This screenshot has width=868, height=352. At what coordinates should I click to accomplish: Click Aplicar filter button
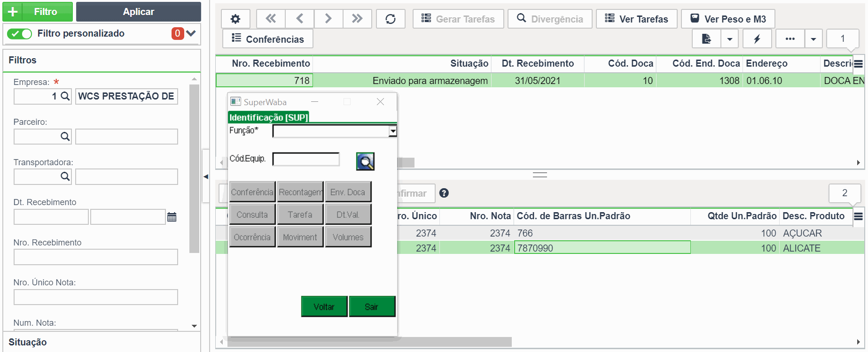(139, 12)
